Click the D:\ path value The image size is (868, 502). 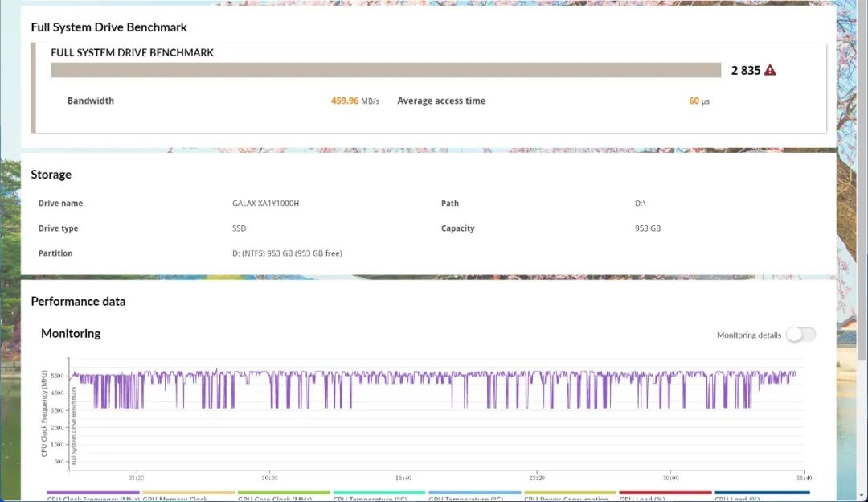tap(641, 204)
